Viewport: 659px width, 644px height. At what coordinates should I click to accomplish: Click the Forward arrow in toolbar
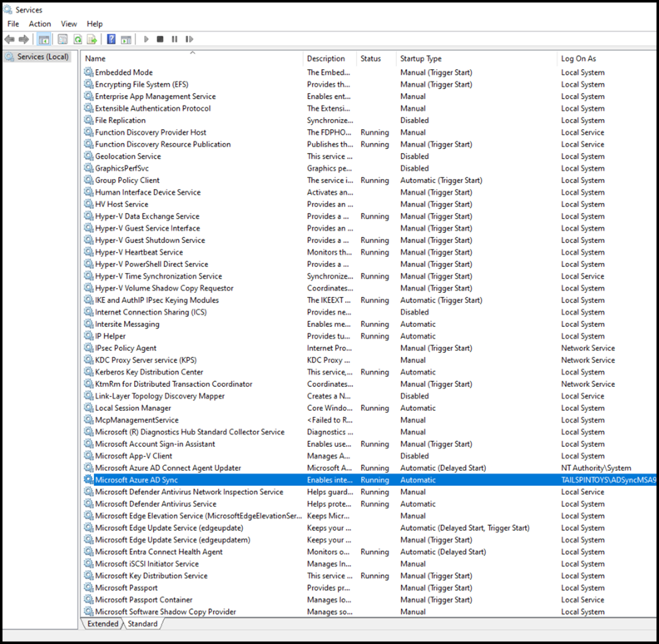tap(23, 39)
